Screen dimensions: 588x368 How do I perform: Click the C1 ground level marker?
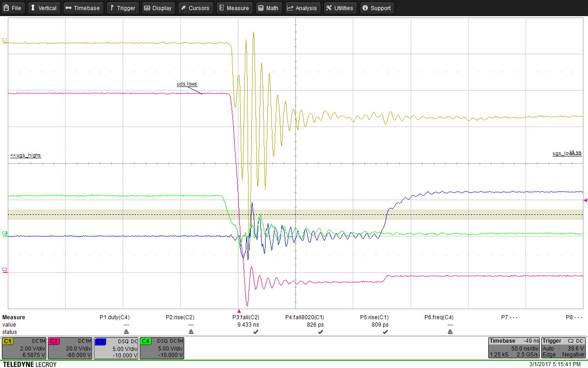(x=5, y=40)
